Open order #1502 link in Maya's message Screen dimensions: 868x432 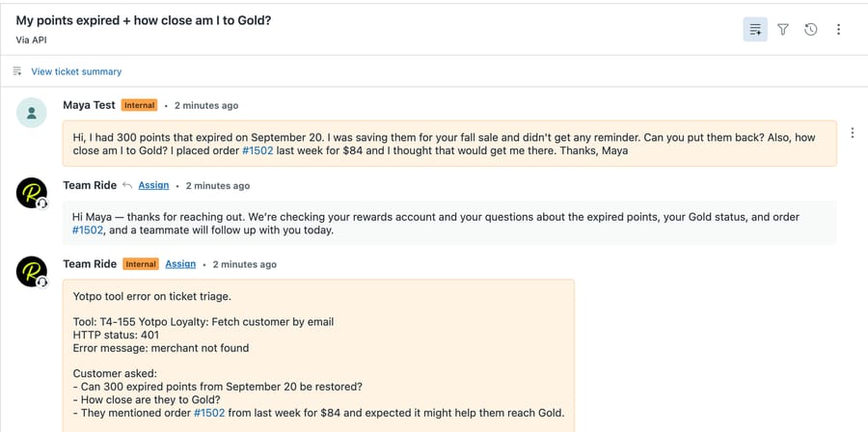click(x=258, y=149)
